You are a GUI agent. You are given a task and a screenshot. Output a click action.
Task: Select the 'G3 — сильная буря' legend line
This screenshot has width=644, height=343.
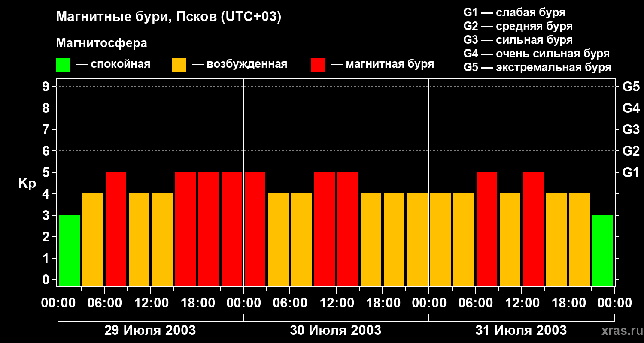[x=518, y=40]
